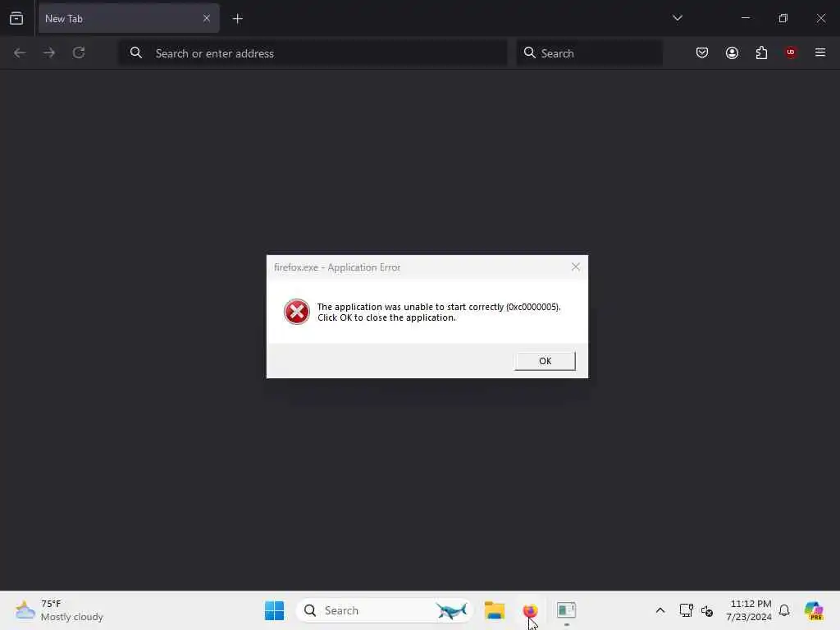840x630 pixels.
Task: Click the dialog title 'firefox.exe - Application Error'
Action: point(337,267)
